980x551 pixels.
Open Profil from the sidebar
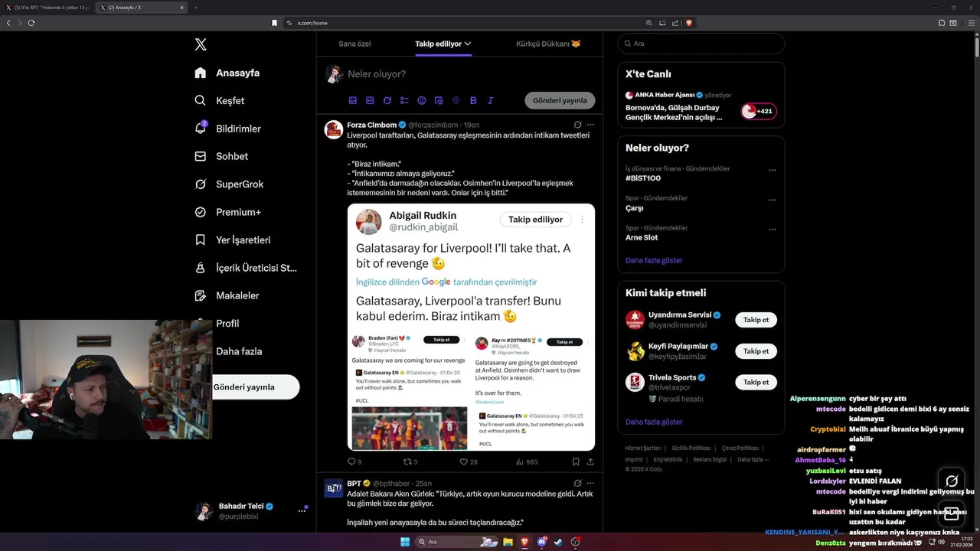227,323
